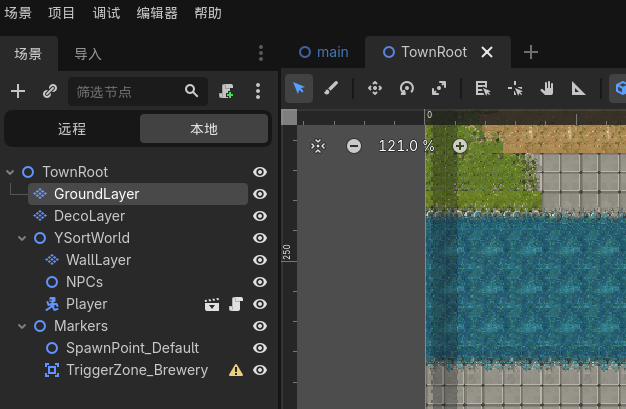Open the 编辑器 menu
626x409 pixels.
tap(157, 13)
